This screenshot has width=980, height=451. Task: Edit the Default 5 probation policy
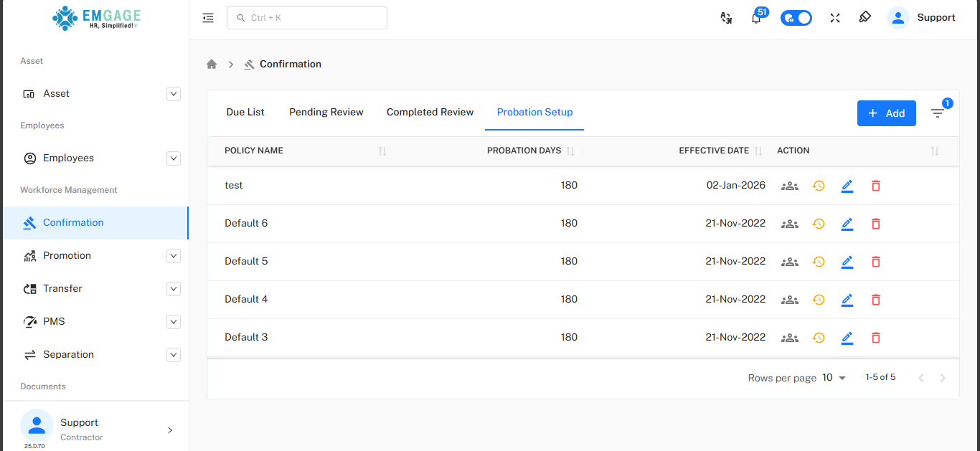coord(847,261)
